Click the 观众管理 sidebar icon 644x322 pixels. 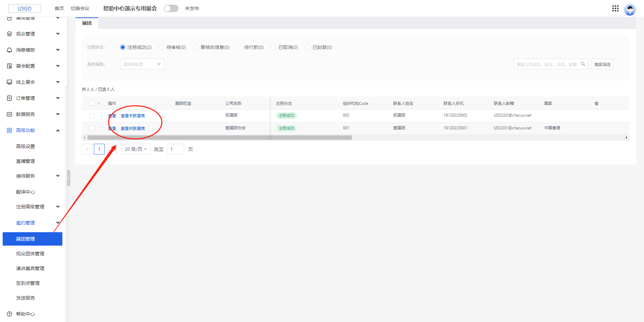coord(9,34)
